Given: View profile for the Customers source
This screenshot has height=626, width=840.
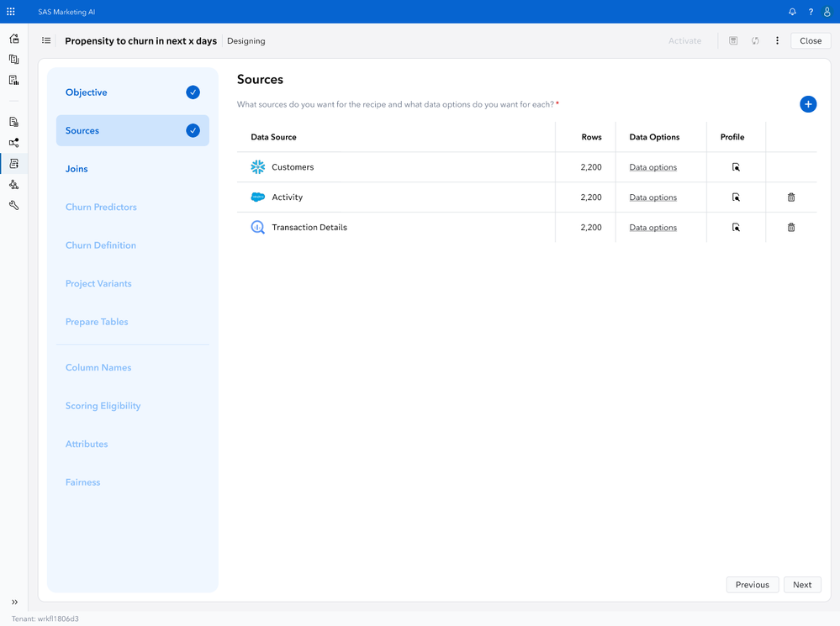Looking at the screenshot, I should coord(736,167).
